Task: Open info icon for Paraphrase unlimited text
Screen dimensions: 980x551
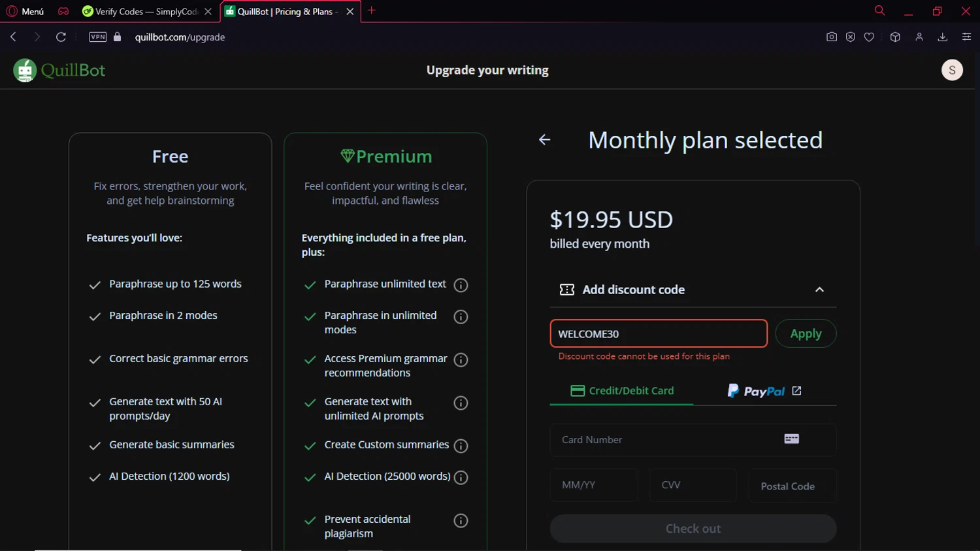Action: 461,285
